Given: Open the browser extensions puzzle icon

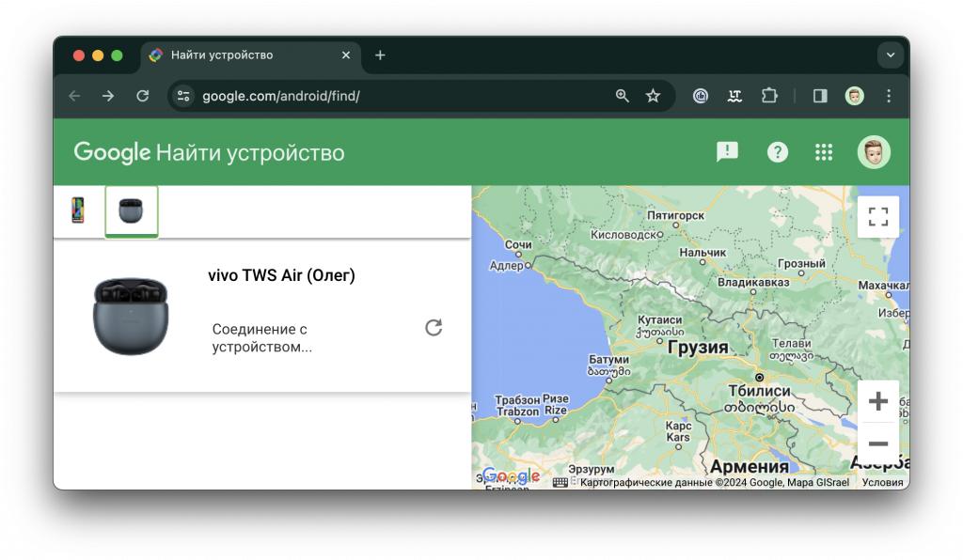Looking at the screenshot, I should (x=769, y=96).
